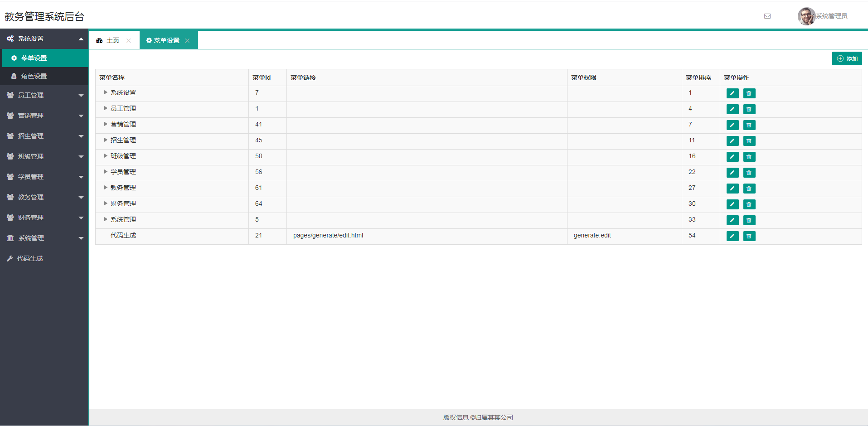Click trash icon for 招生管理 row
The width and height of the screenshot is (868, 426).
[x=749, y=141]
